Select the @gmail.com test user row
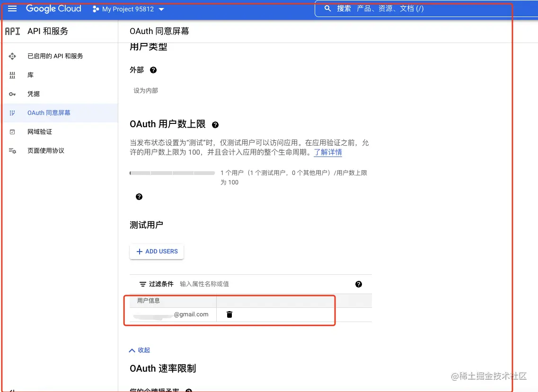This screenshot has width=538, height=392. (x=251, y=314)
